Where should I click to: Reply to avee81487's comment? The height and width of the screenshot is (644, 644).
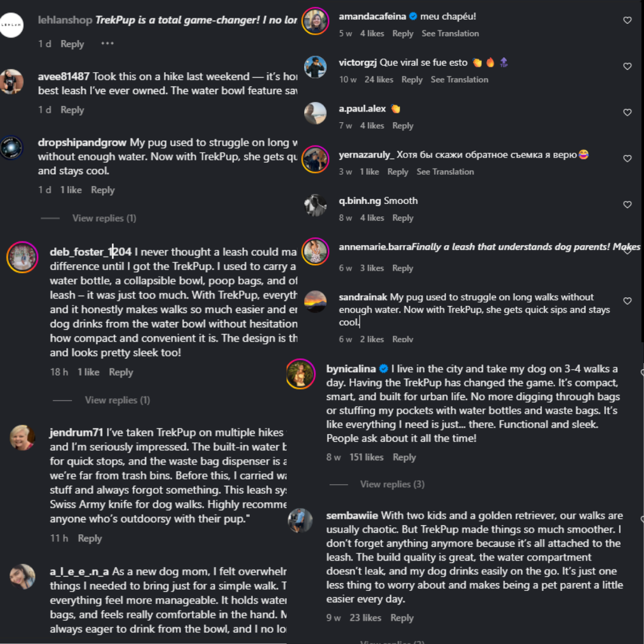pos(72,110)
